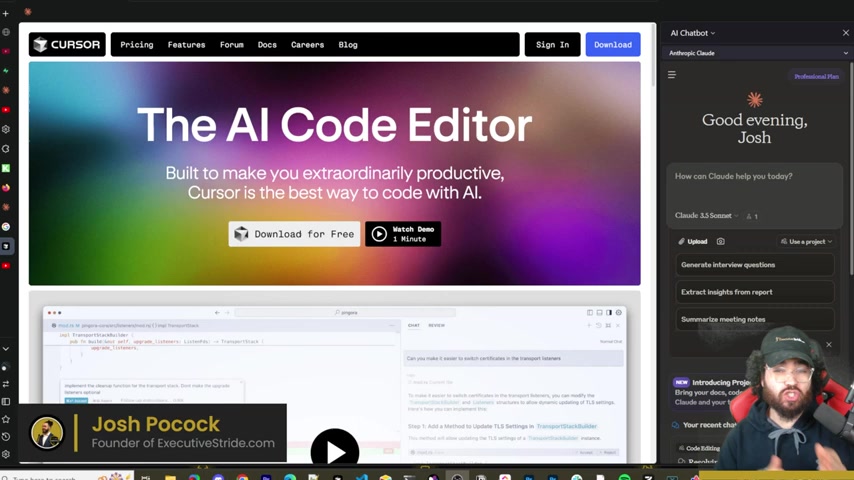Viewport: 854px width, 480px height.
Task: Select Generate interview questions suggestion
Action: (x=755, y=265)
